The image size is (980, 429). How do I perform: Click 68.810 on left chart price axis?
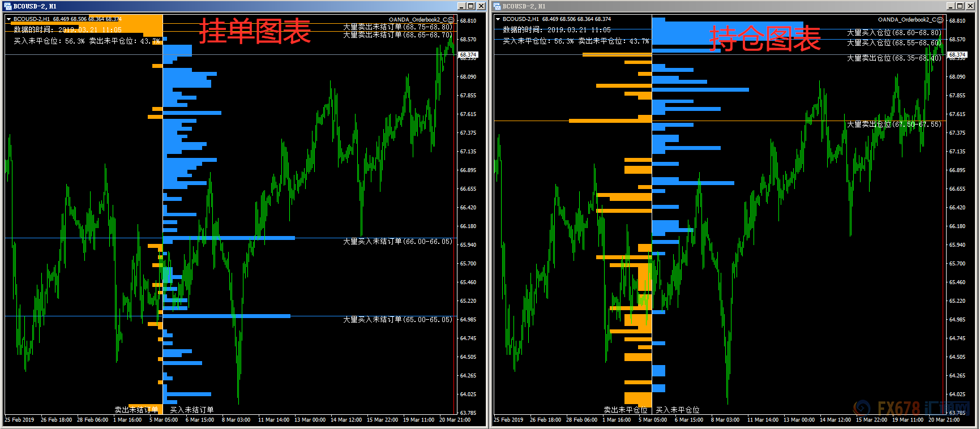tap(468, 21)
